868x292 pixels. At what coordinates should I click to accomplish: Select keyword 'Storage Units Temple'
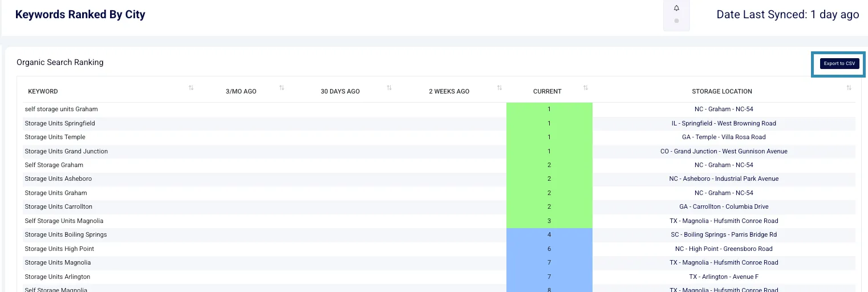(x=55, y=137)
